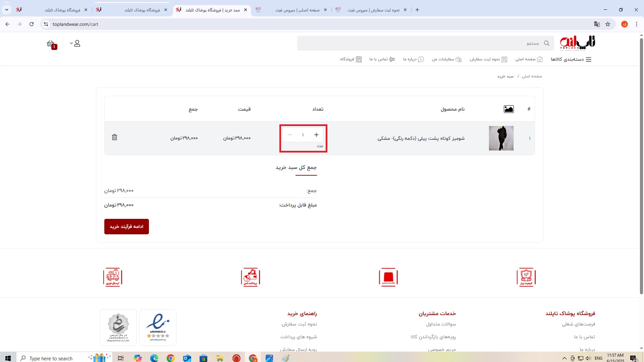Open Chrome three-dot menu
The width and height of the screenshot is (644, 362).
click(637, 24)
